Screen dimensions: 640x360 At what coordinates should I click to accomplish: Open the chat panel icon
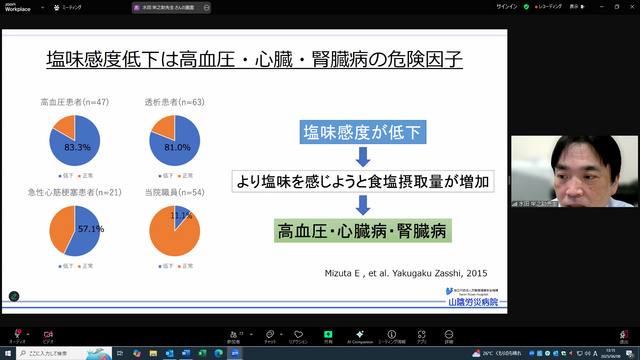tap(270, 334)
